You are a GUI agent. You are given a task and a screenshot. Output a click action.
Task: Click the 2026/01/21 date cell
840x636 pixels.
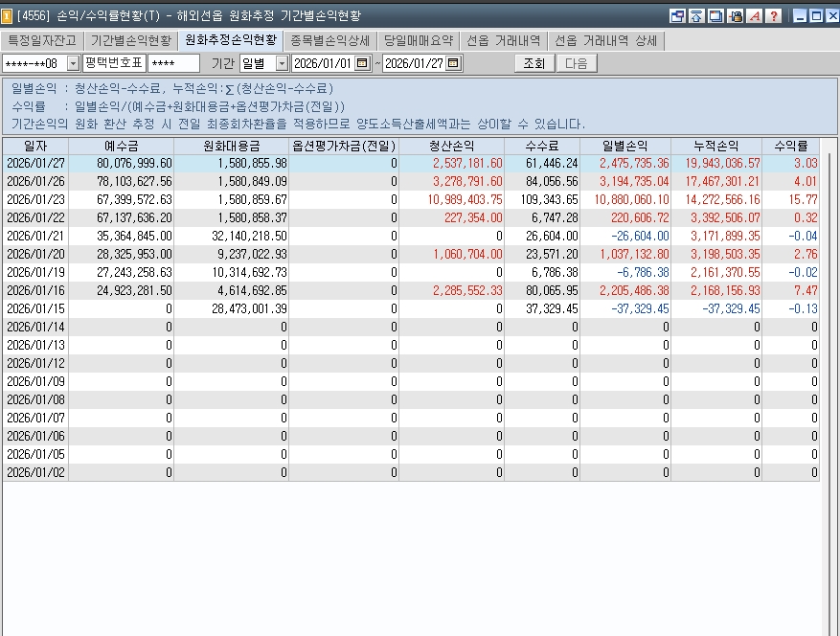point(35,237)
